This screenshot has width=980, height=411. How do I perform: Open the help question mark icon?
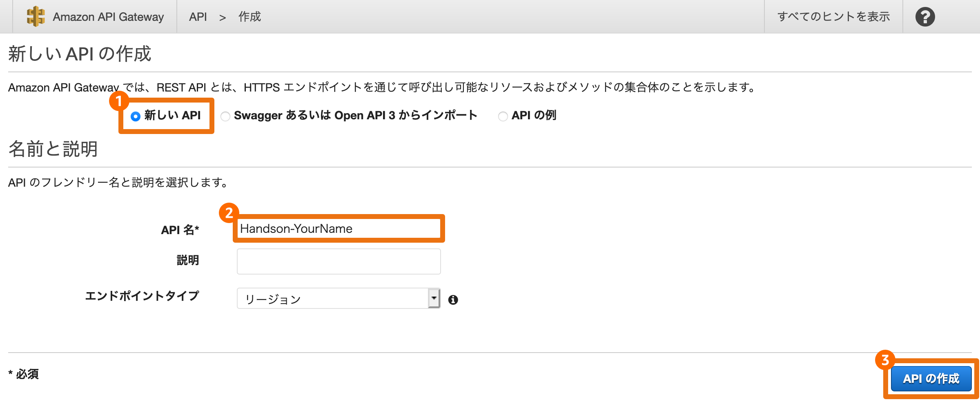tap(925, 17)
